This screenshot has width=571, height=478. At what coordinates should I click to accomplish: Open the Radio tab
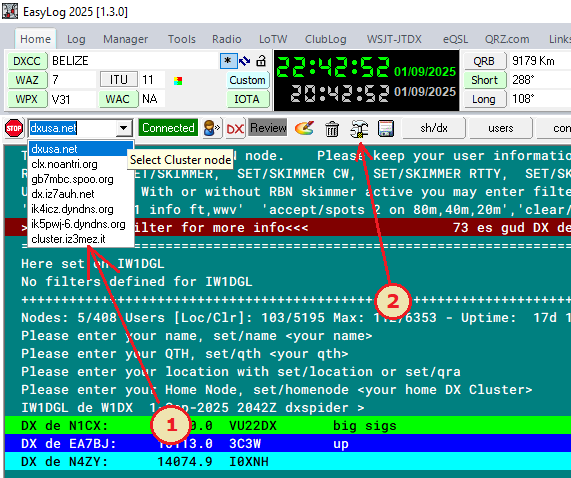click(x=227, y=39)
